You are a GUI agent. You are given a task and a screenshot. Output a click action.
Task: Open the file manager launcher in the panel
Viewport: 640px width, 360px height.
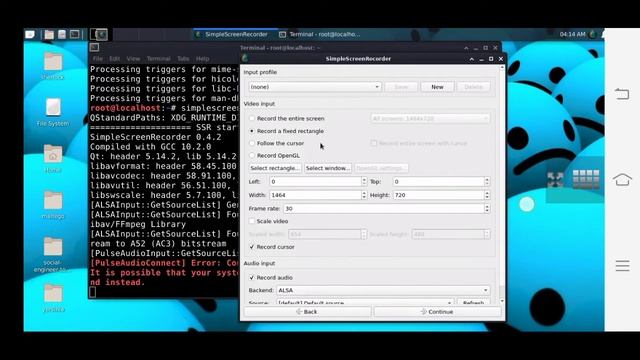[x=49, y=34]
